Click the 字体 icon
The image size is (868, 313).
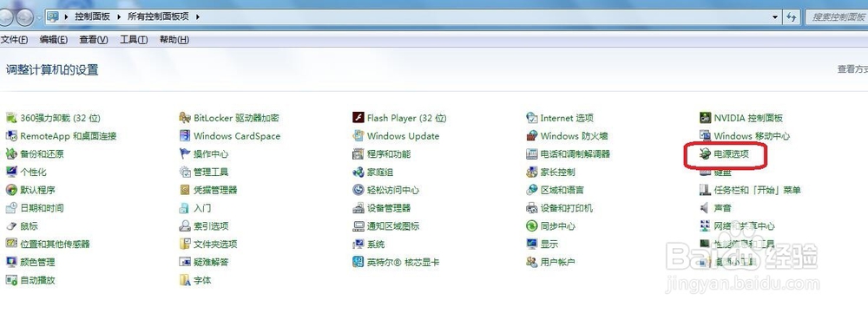(185, 280)
